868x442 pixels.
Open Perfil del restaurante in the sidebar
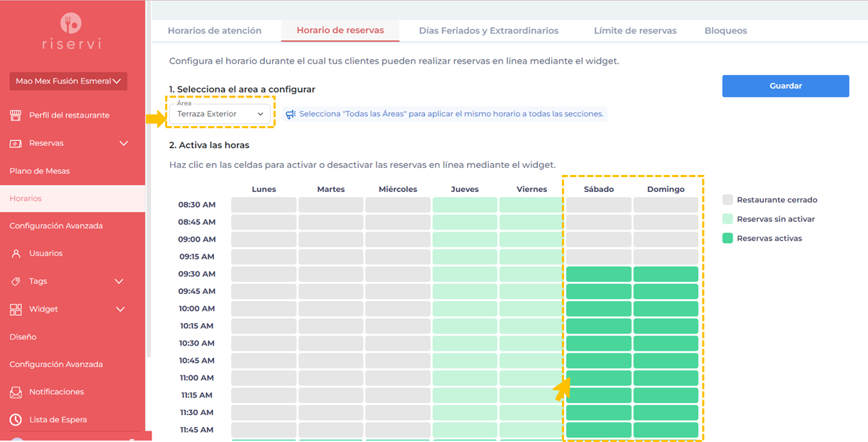69,115
